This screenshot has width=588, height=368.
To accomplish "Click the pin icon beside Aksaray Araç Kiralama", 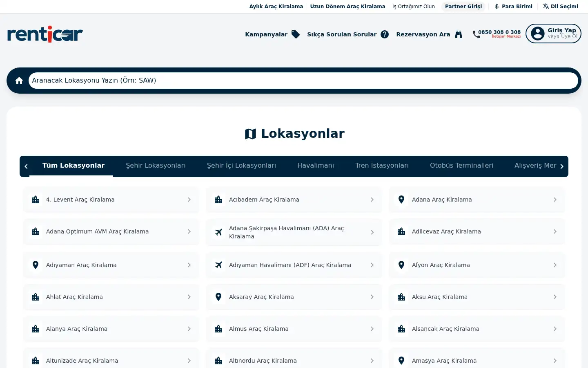I will point(218,297).
